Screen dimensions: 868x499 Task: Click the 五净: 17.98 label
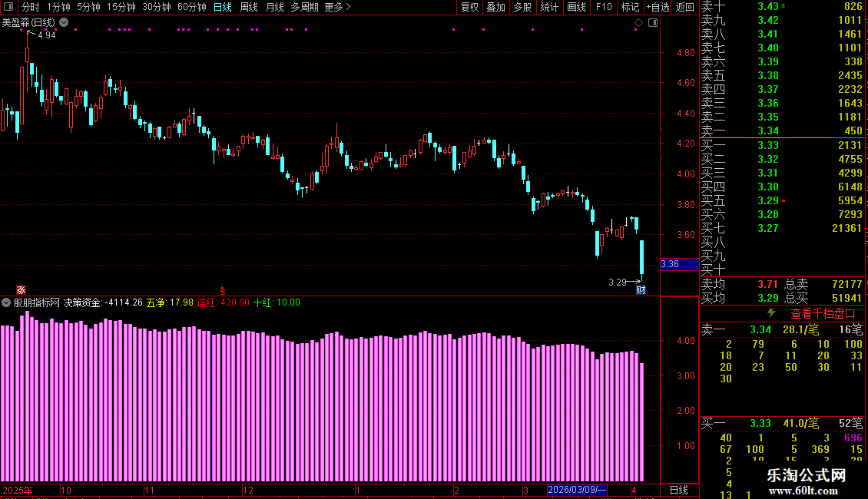(170, 302)
